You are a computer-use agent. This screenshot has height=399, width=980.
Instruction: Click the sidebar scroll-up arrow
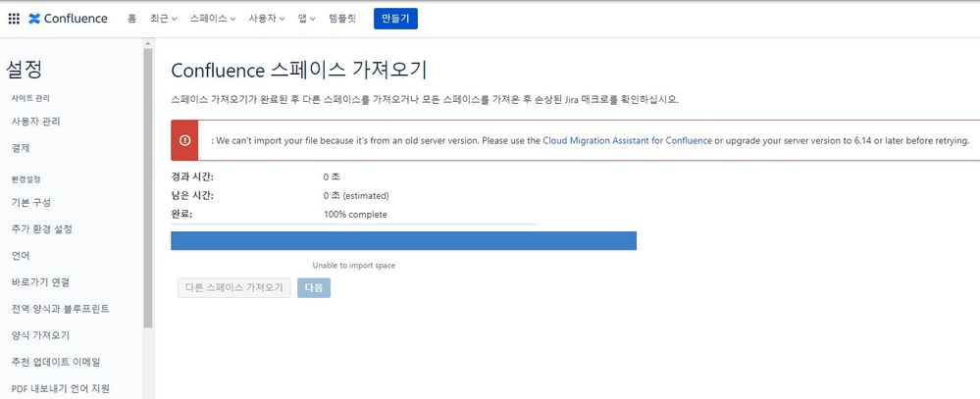(148, 44)
